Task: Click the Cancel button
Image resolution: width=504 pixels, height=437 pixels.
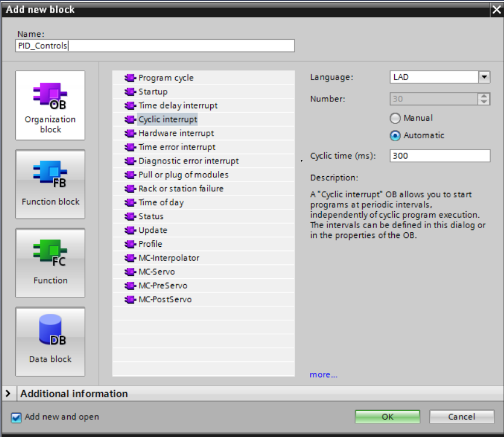Action: 461,417
